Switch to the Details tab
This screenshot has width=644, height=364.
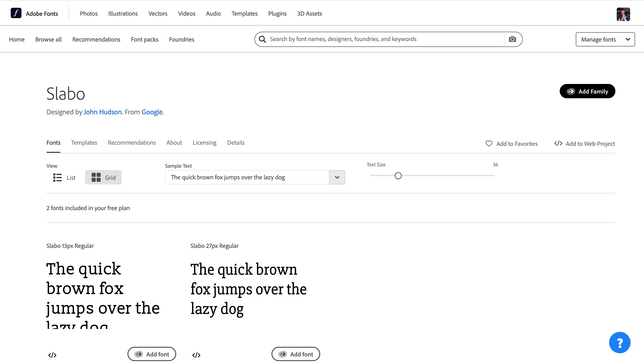[235, 142]
